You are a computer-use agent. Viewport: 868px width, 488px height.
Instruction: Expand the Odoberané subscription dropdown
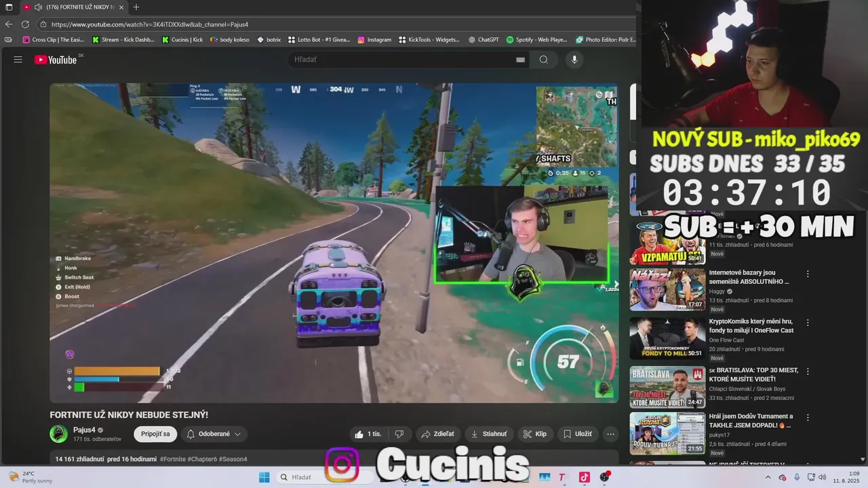coord(214,434)
